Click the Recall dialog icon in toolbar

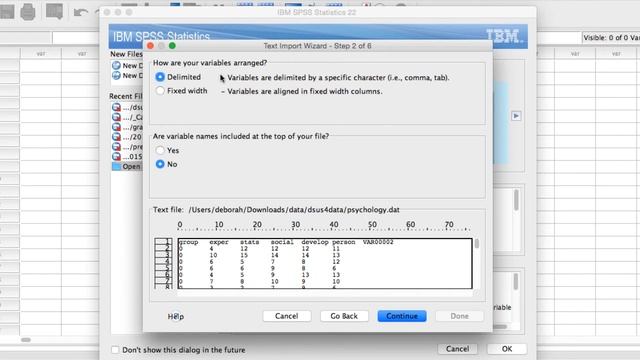click(x=54, y=11)
